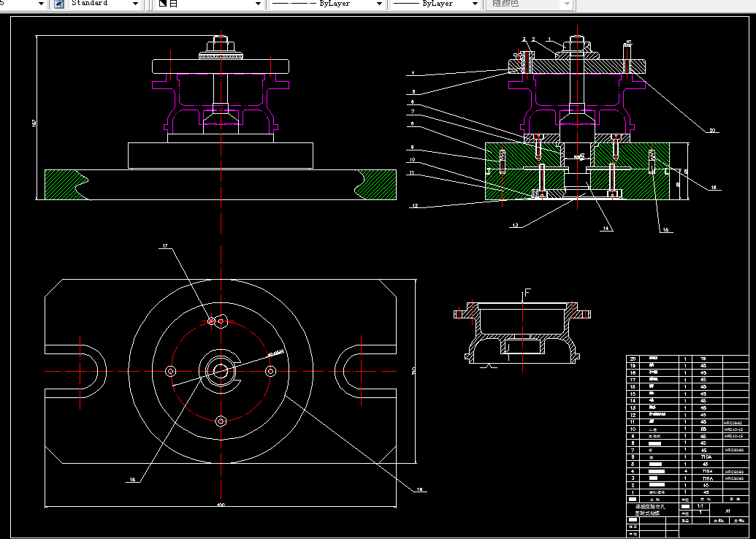Click the drawing title text in title block
Image resolution: width=756 pixels, height=539 pixels.
650,510
